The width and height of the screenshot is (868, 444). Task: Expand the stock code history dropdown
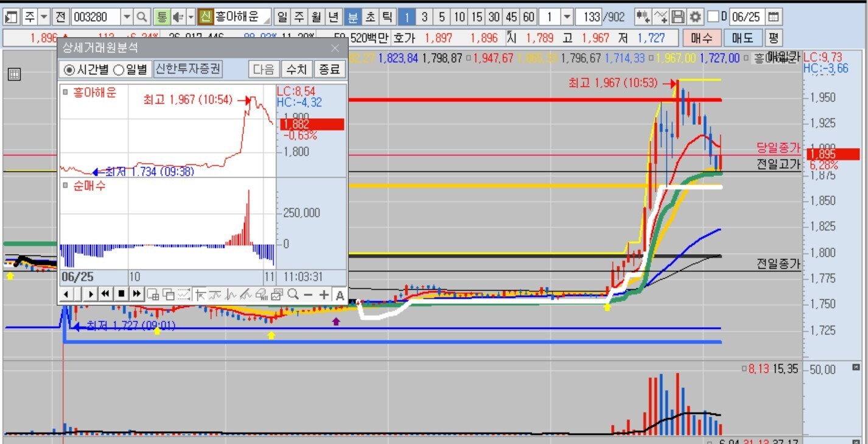(127, 16)
